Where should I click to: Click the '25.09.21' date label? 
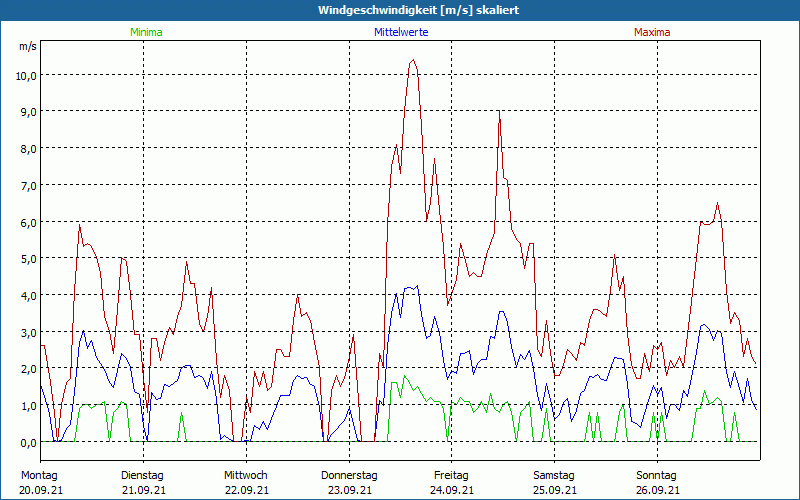tap(555, 490)
